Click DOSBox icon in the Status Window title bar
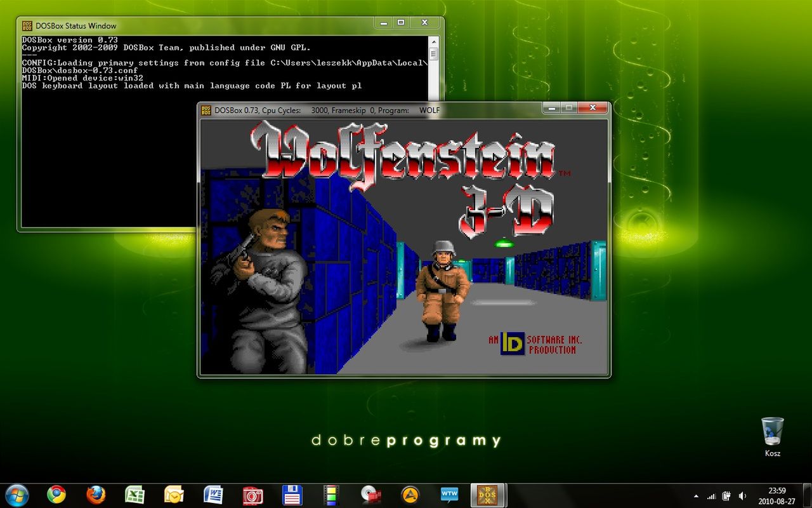The image size is (812, 508). [x=27, y=25]
